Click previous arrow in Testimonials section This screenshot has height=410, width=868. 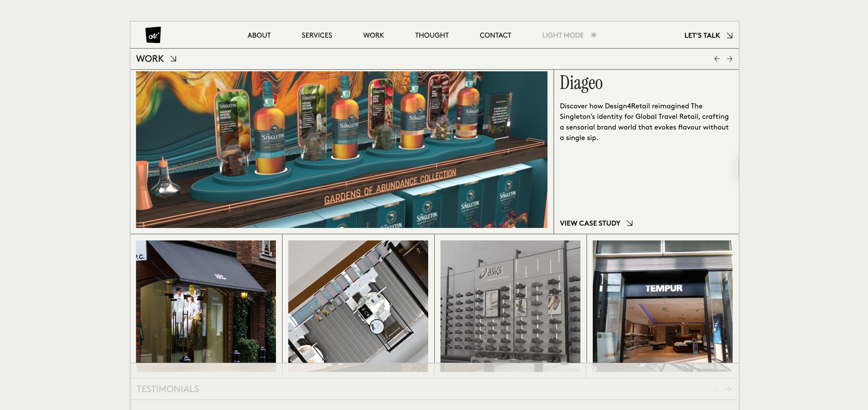716,389
